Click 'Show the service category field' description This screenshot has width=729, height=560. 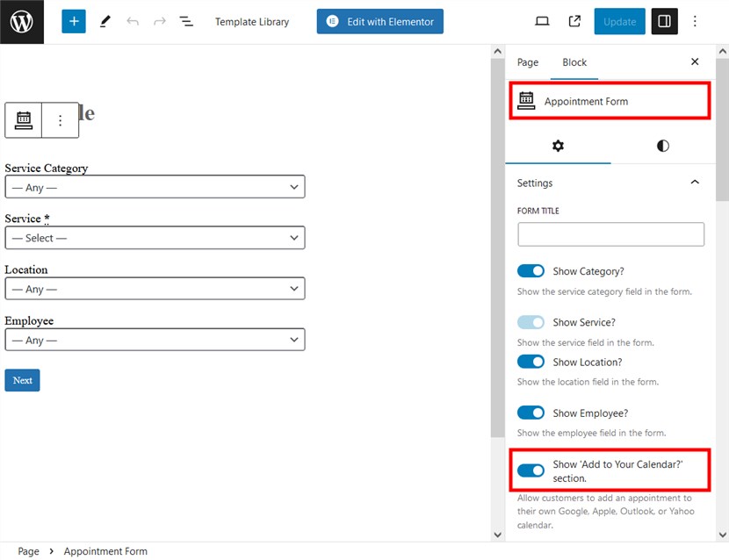604,292
